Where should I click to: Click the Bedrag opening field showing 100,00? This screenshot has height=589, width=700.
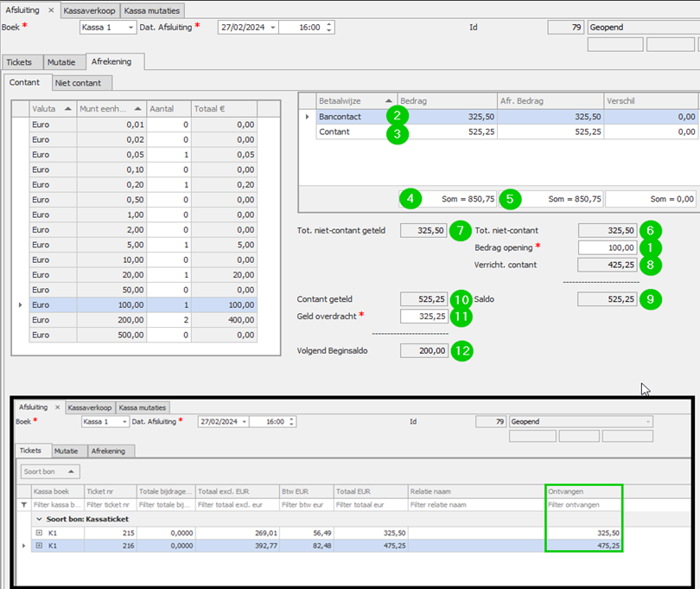pos(608,247)
